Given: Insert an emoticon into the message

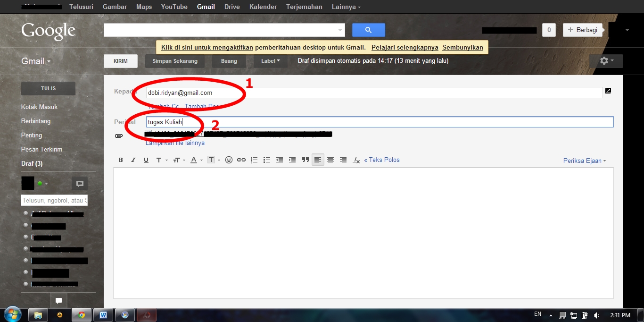Looking at the screenshot, I should pyautogui.click(x=229, y=160).
